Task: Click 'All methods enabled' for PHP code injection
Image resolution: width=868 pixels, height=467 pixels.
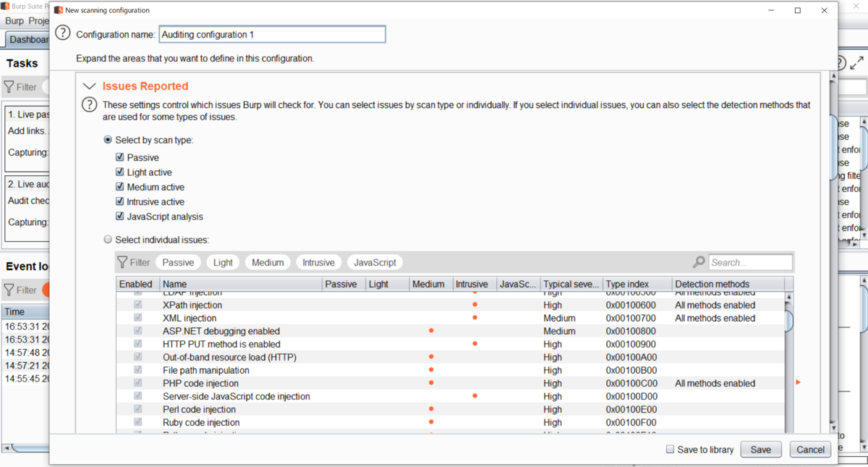Action: pyautogui.click(x=715, y=384)
